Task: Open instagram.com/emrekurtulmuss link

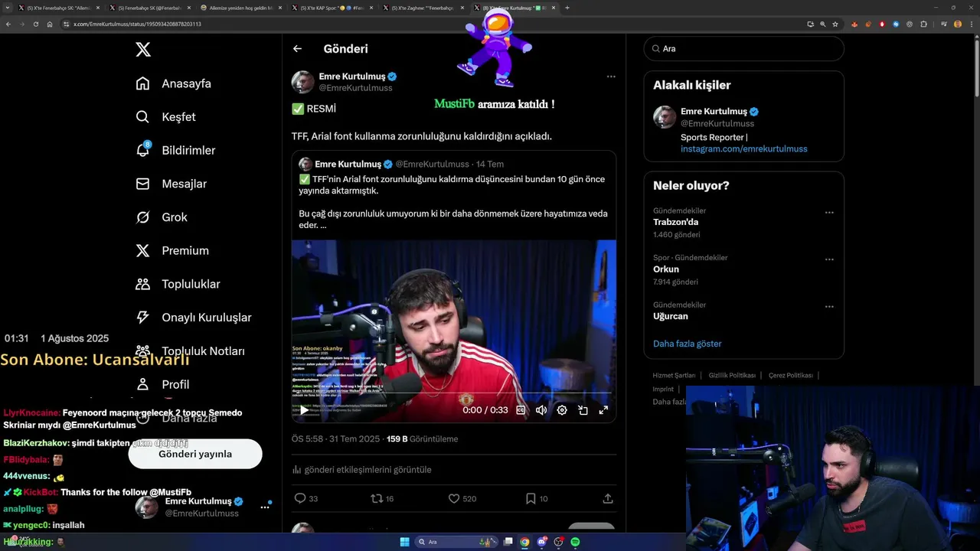Action: [x=744, y=148]
